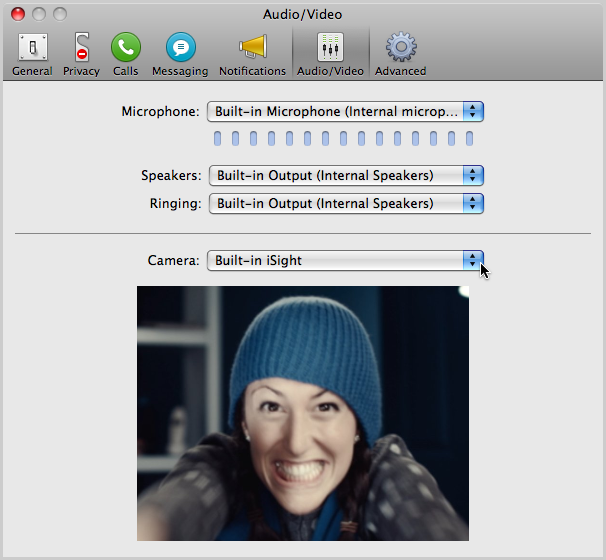
Task: Open the Notifications preferences pane
Action: (x=252, y=54)
